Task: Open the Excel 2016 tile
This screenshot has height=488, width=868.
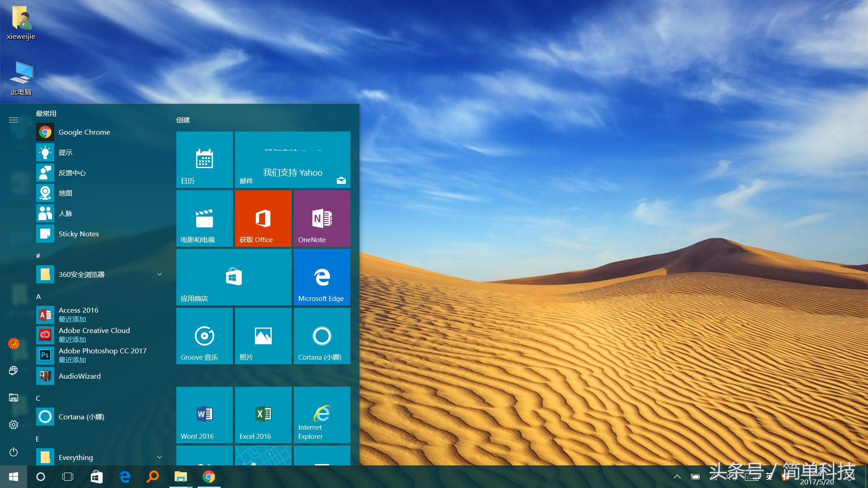Action: (x=263, y=414)
